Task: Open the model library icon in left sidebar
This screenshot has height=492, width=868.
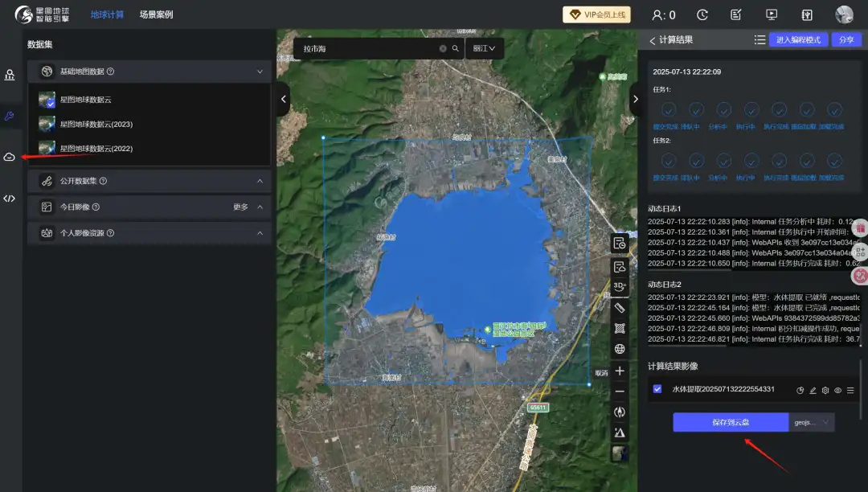Action: pyautogui.click(x=10, y=75)
